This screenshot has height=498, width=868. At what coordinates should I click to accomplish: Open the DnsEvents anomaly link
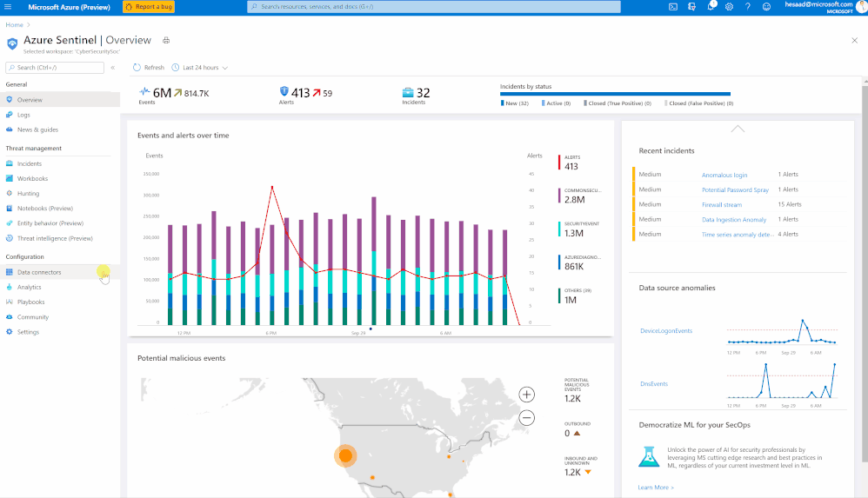pos(654,384)
